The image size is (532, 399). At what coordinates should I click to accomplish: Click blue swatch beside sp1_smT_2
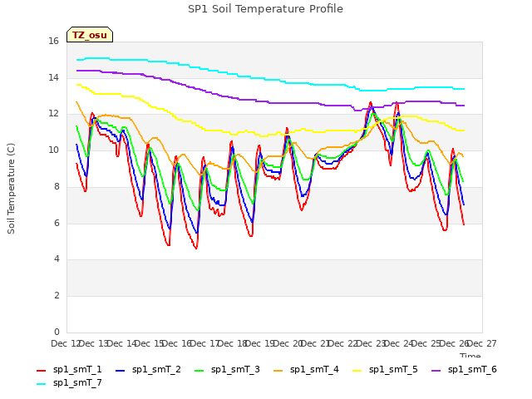click(120, 371)
